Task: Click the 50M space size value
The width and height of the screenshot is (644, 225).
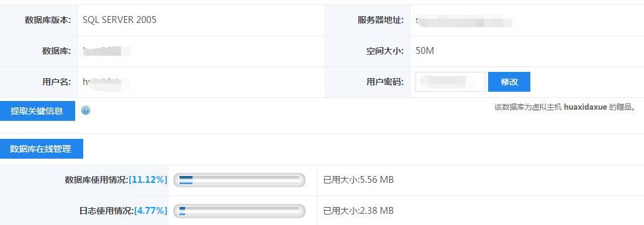Action: pyautogui.click(x=425, y=51)
